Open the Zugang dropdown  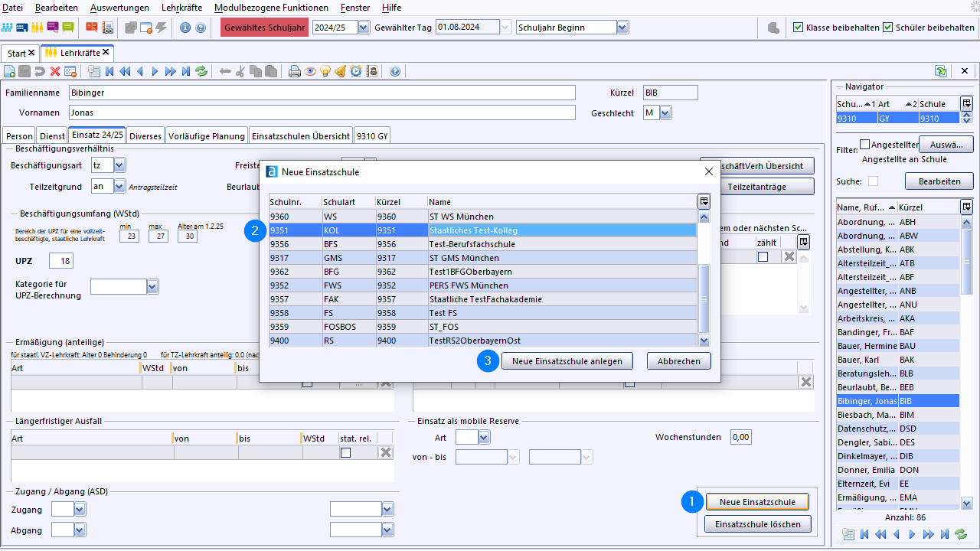(x=80, y=509)
